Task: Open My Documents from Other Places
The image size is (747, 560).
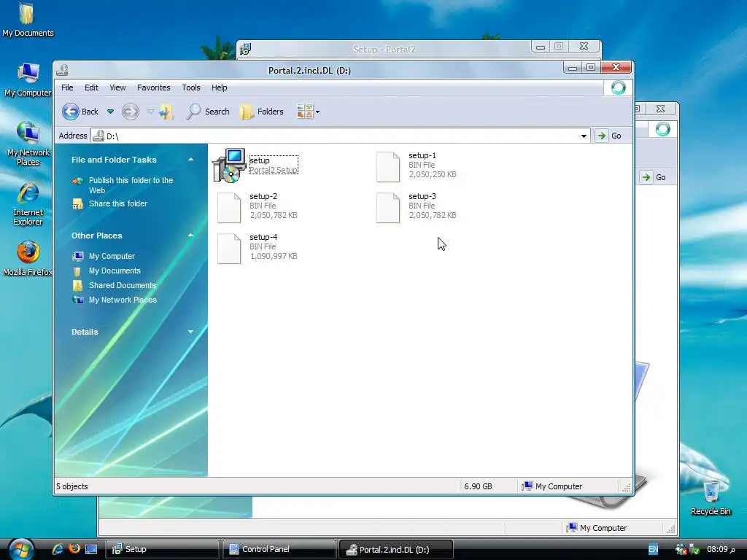Action: (x=115, y=271)
